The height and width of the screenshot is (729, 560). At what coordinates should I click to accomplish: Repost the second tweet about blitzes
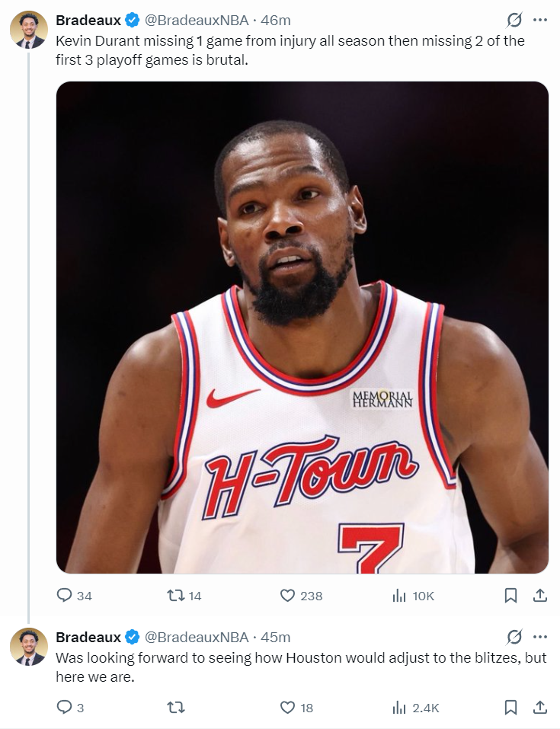[176, 708]
